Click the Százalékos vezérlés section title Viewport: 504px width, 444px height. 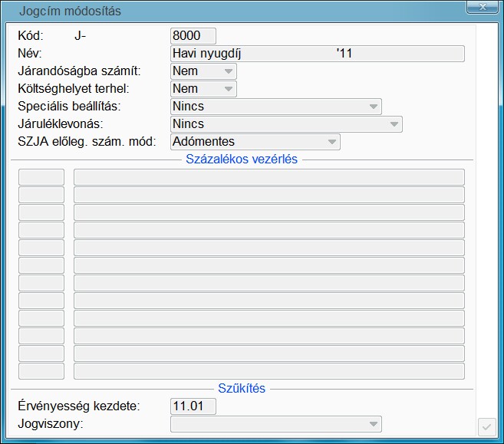click(242, 160)
